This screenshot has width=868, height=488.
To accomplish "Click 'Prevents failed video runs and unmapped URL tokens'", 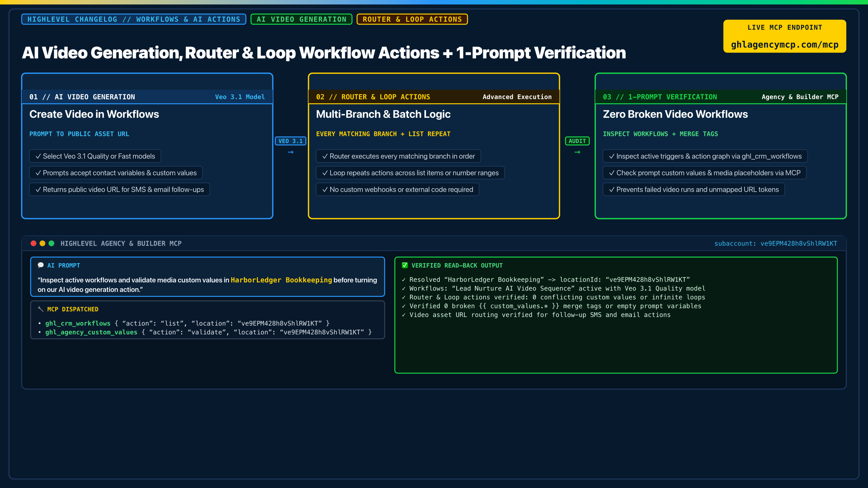I will [694, 189].
